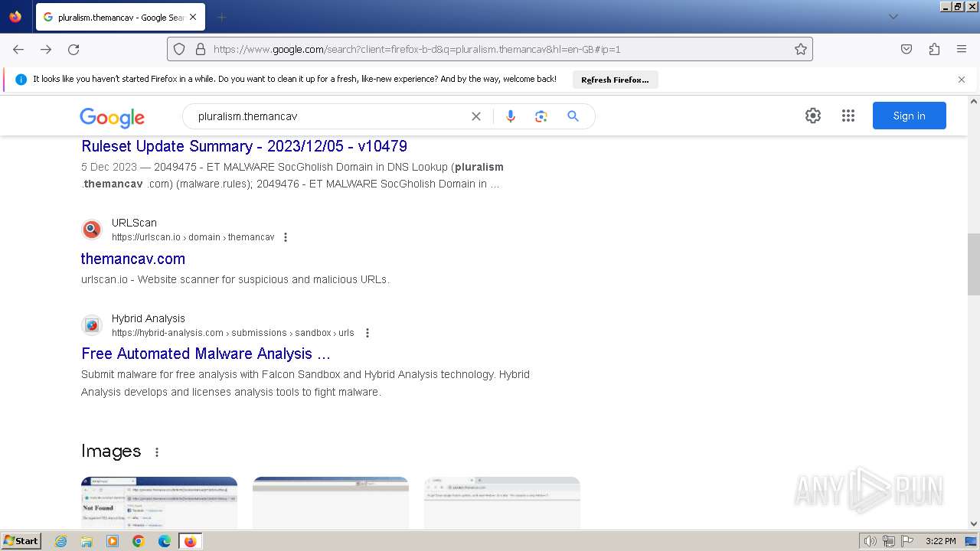Open Free Automated Malware Analysis result

tap(206, 354)
